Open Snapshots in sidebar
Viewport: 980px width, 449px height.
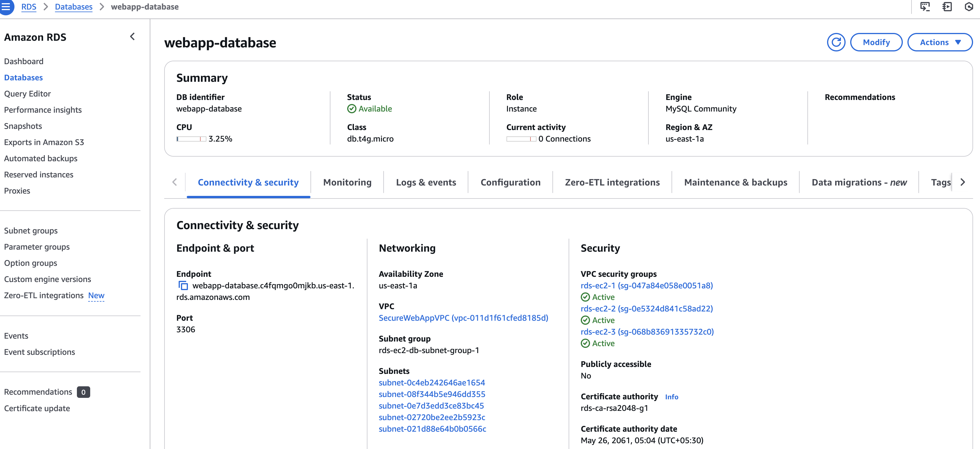tap(23, 126)
